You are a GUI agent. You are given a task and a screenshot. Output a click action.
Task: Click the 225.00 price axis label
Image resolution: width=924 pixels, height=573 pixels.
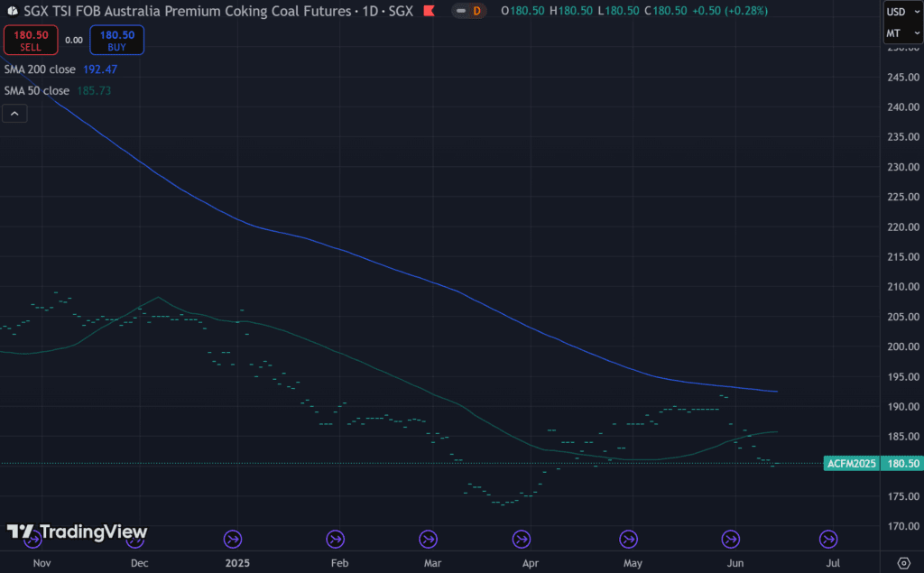pos(902,197)
